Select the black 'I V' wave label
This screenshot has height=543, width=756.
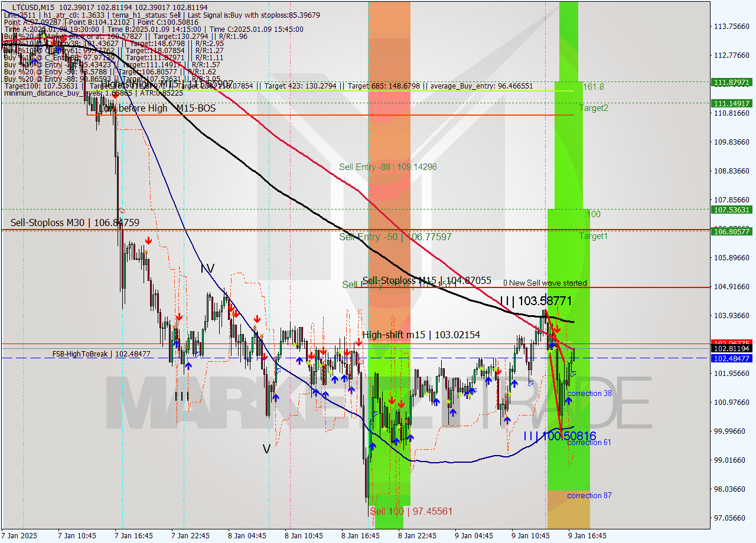coord(207,269)
